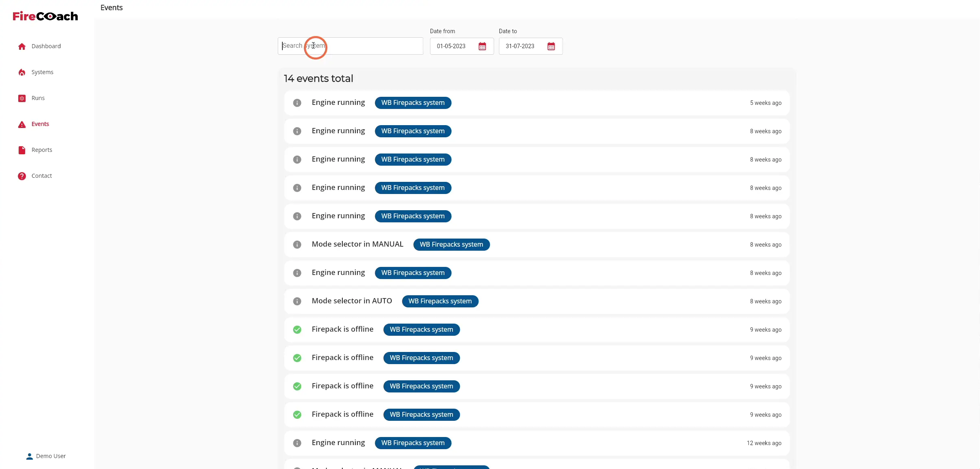Click the Demo User person icon
The height and width of the screenshot is (469, 980).
click(x=29, y=456)
